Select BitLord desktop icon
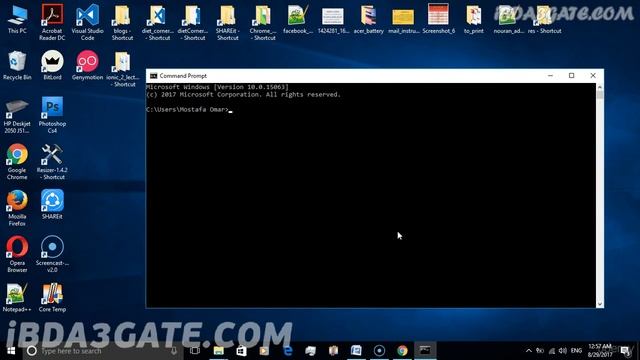640x360 pixels. point(52,65)
